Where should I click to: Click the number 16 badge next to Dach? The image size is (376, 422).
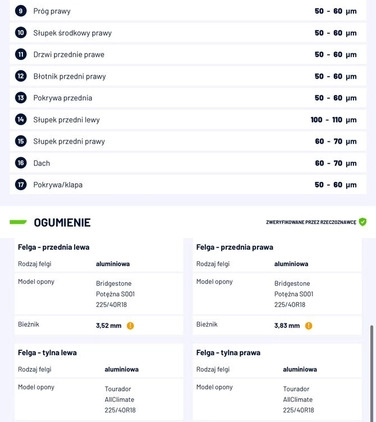coord(21,163)
